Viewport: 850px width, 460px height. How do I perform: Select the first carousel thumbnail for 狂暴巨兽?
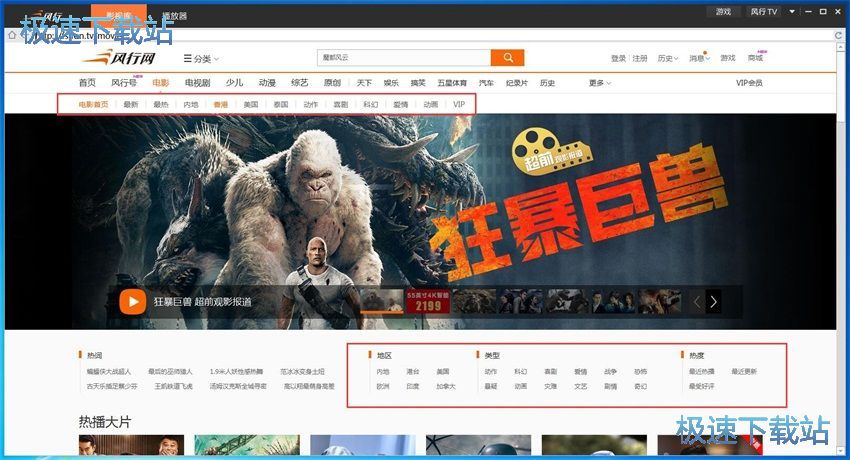382,301
